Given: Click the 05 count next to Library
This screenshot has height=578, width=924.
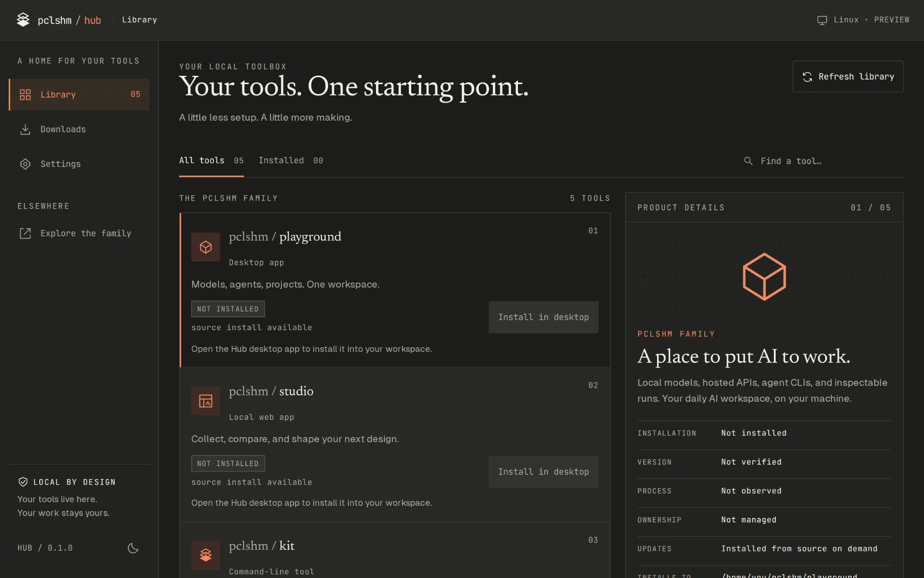Looking at the screenshot, I should [135, 94].
